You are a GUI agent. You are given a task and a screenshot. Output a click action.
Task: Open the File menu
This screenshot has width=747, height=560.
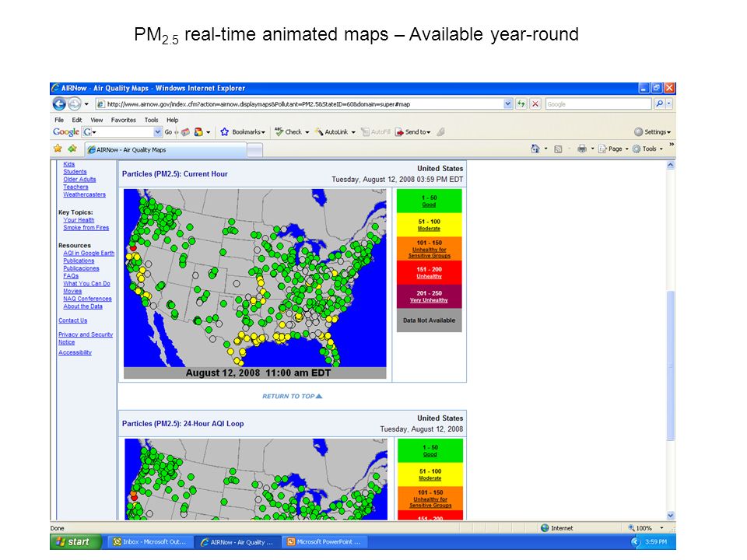[x=59, y=120]
